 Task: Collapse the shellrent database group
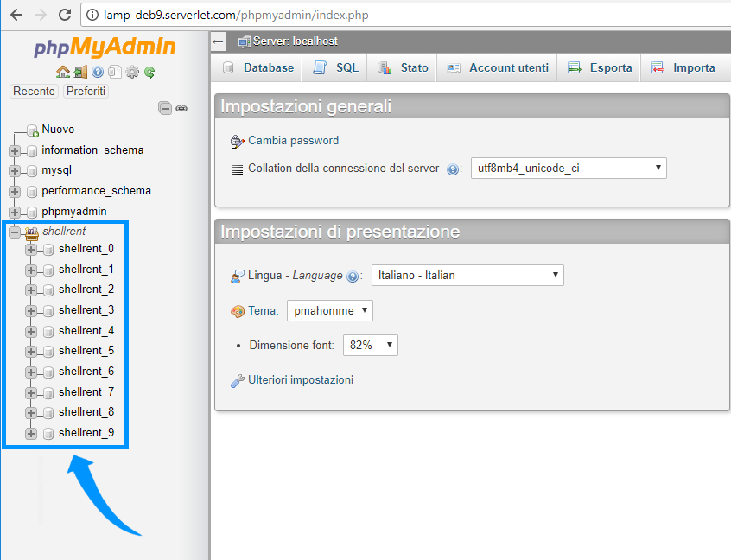point(15,232)
